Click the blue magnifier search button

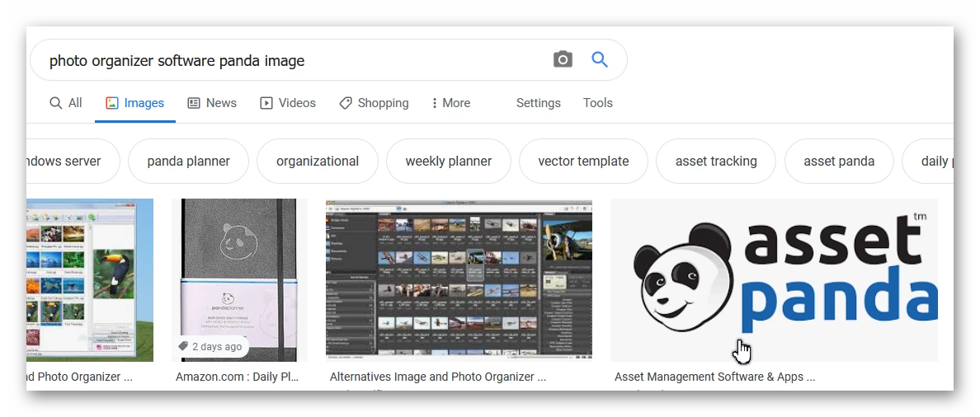[x=600, y=60]
